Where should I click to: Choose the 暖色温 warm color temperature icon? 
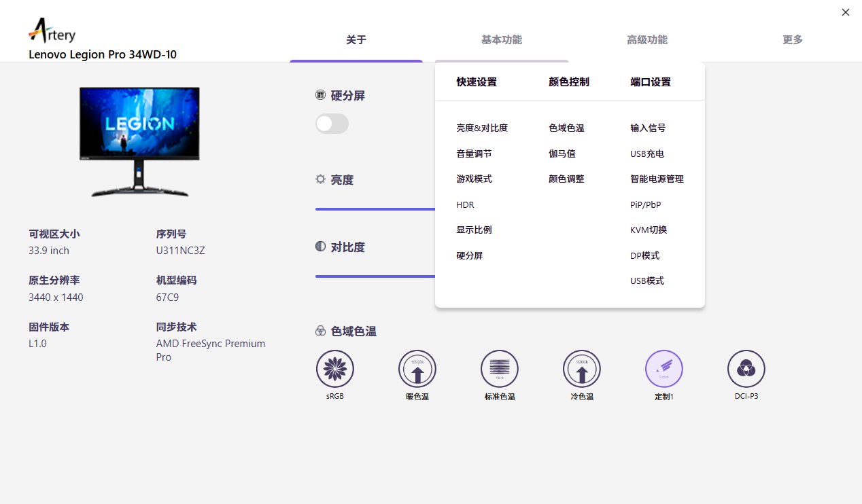[417, 369]
